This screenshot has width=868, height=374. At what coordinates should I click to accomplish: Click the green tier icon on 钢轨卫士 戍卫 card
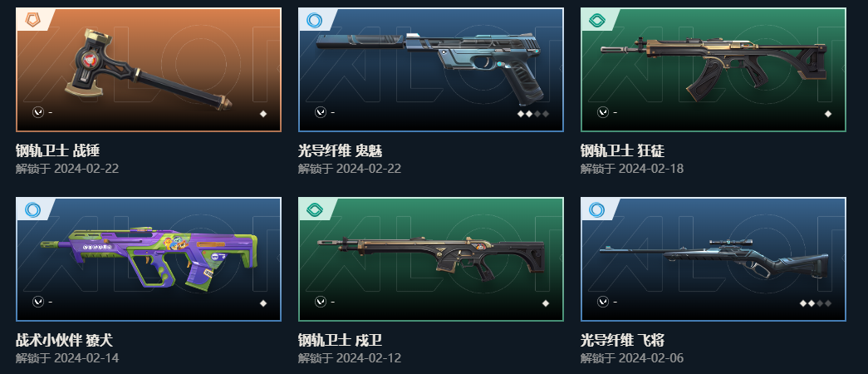click(315, 210)
